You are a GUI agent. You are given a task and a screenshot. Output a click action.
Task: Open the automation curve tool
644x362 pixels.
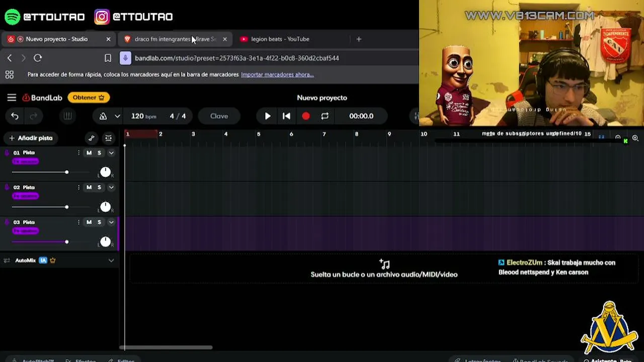tap(91, 138)
